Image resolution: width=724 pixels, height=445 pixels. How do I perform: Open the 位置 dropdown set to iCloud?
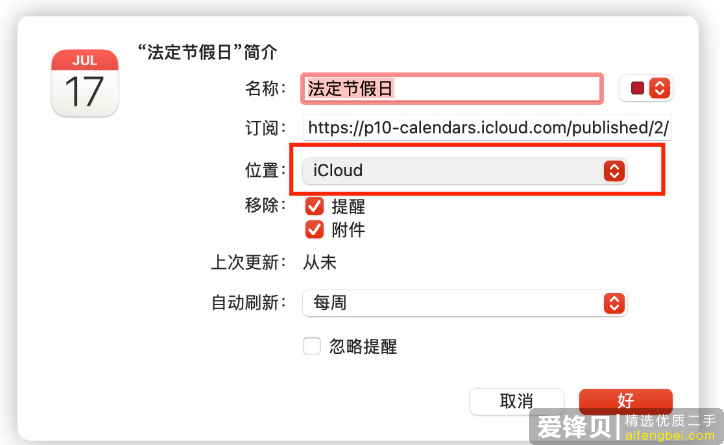click(x=464, y=171)
